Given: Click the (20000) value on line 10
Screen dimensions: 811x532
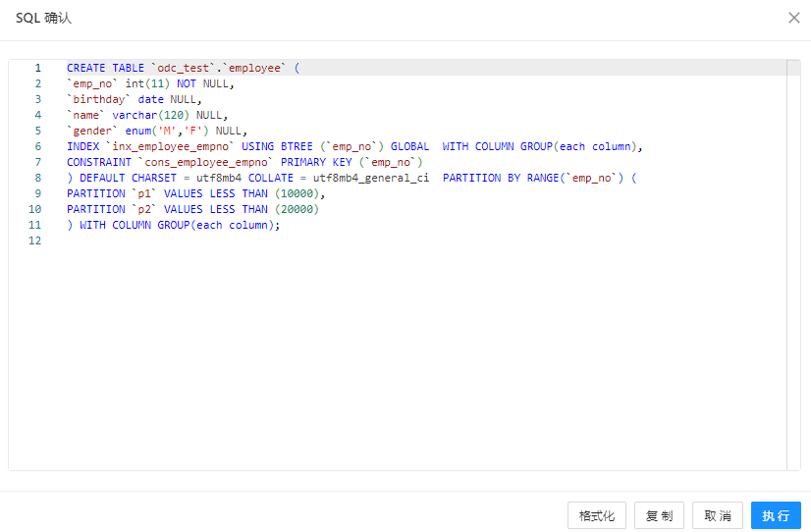Looking at the screenshot, I should (297, 209).
